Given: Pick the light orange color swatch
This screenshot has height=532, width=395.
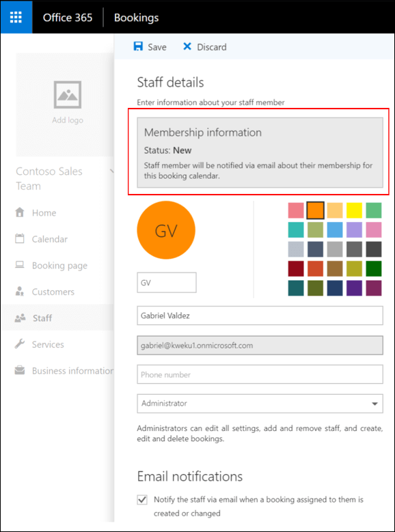Looking at the screenshot, I should pos(335,210).
